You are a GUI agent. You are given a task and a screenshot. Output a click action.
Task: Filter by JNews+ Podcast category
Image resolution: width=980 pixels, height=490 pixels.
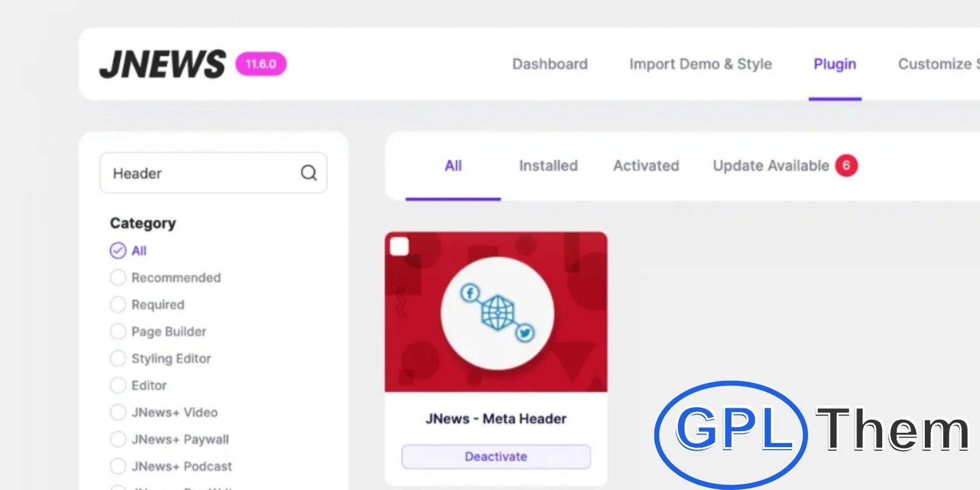tap(118, 466)
